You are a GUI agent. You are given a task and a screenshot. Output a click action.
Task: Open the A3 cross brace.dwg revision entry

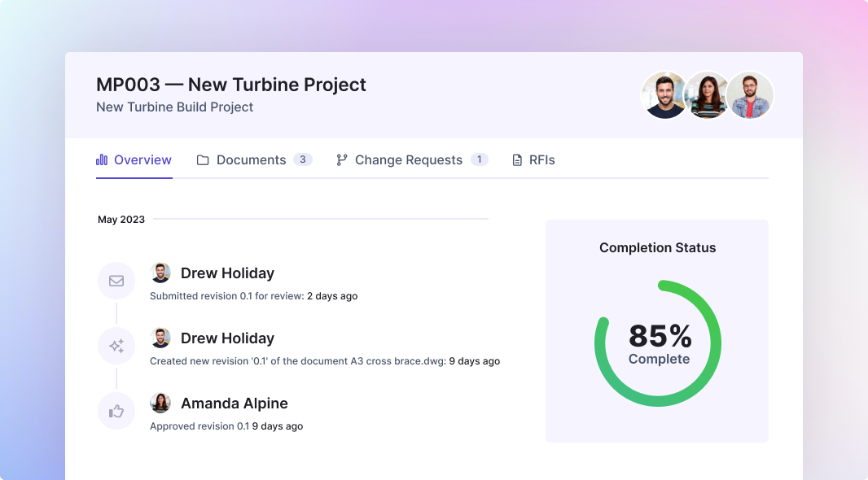click(x=325, y=361)
